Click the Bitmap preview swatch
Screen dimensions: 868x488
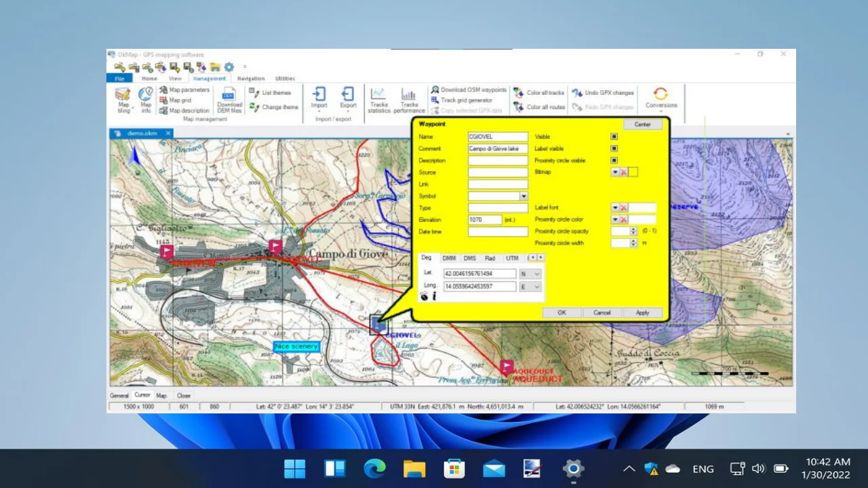[633, 172]
